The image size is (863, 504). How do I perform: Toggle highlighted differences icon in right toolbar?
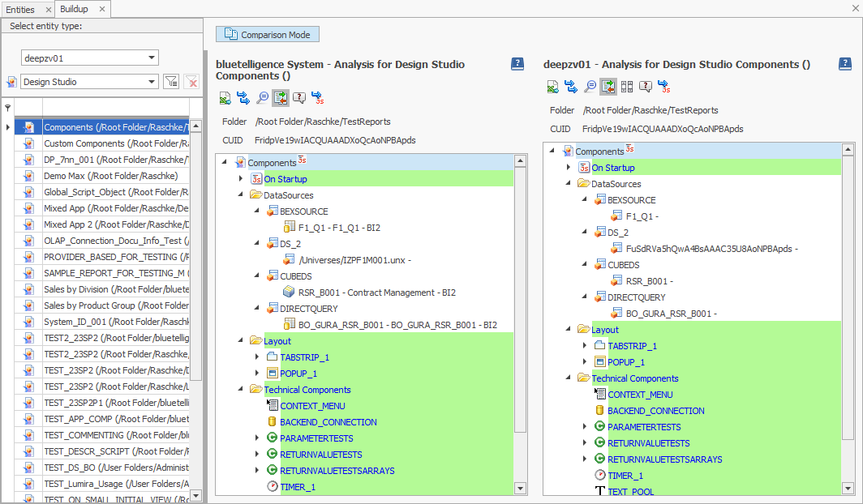pyautogui.click(x=608, y=87)
